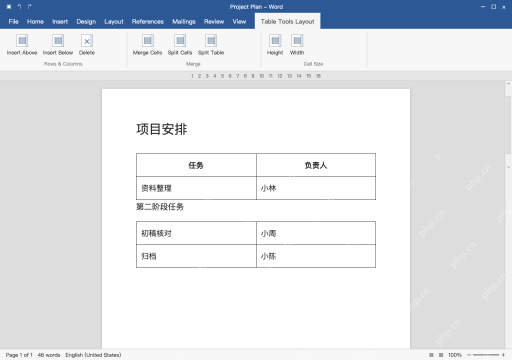This screenshot has width=512, height=360.
Task: Switch to the Mailings tab
Action: [x=184, y=22]
